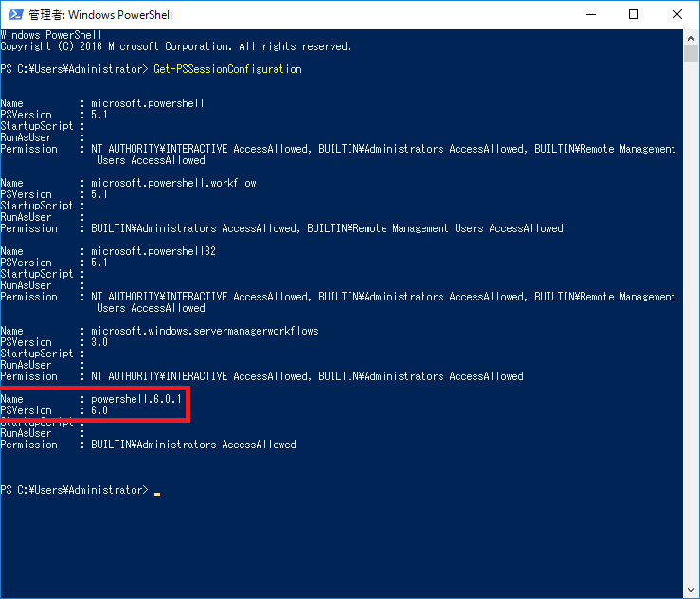Click the Get-PSSessionConfiguration command text

pos(227,69)
